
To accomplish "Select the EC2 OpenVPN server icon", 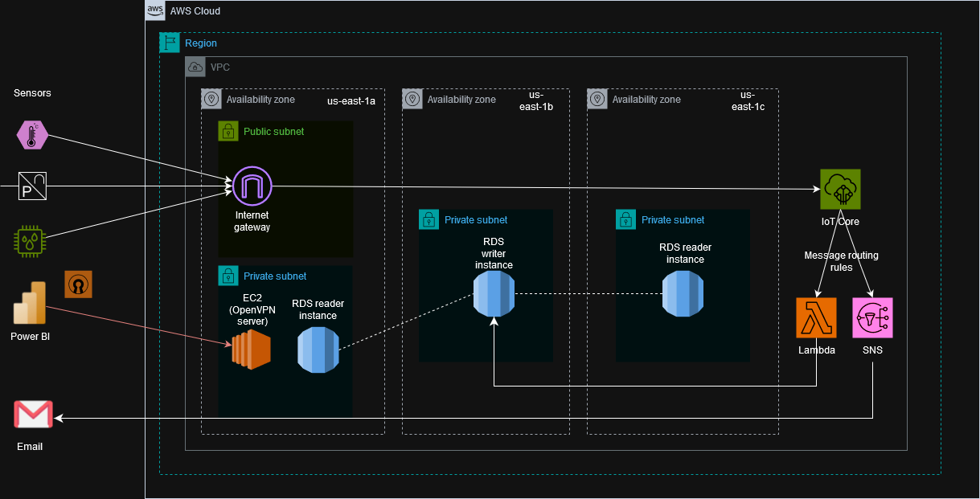I will coord(252,351).
